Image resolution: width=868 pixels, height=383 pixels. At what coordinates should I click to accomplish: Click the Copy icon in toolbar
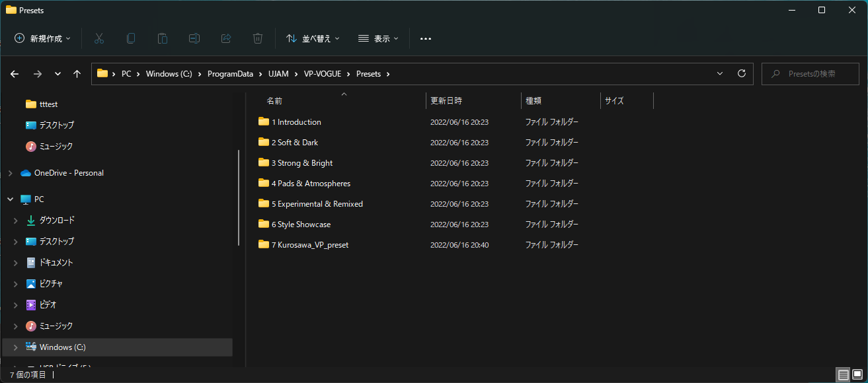(131, 38)
